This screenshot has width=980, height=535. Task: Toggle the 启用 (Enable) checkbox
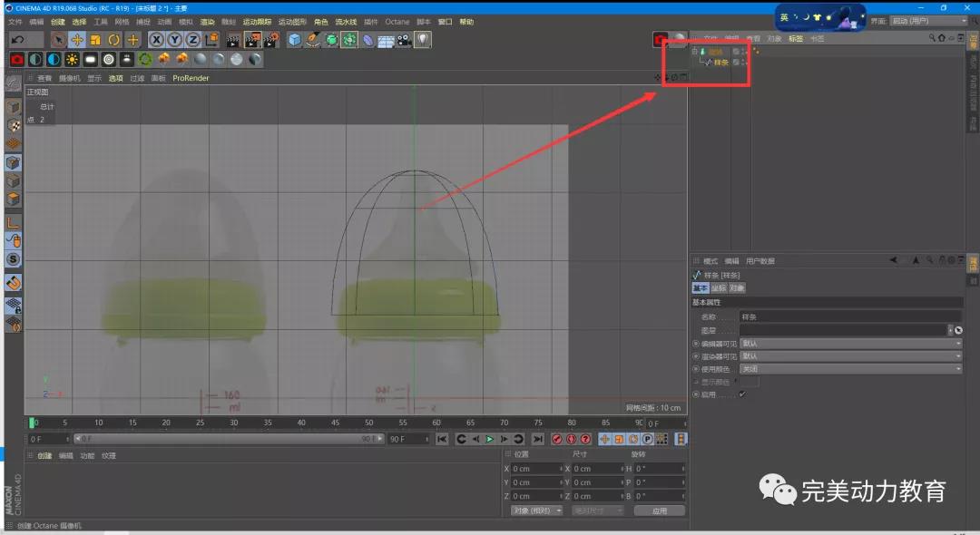[x=742, y=394]
